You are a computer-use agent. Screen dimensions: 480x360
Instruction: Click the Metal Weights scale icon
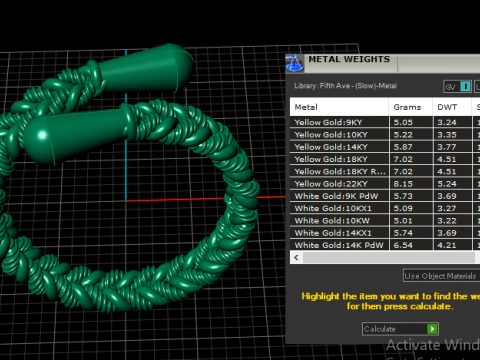[x=295, y=63]
